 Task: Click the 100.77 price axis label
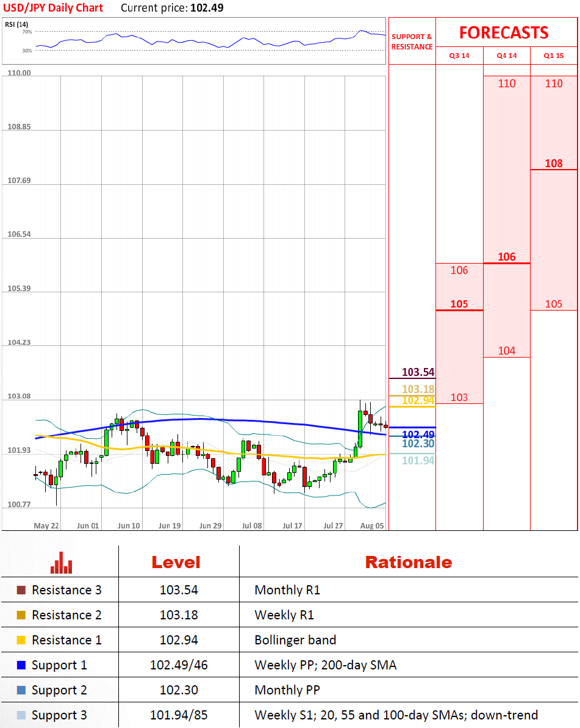click(19, 505)
